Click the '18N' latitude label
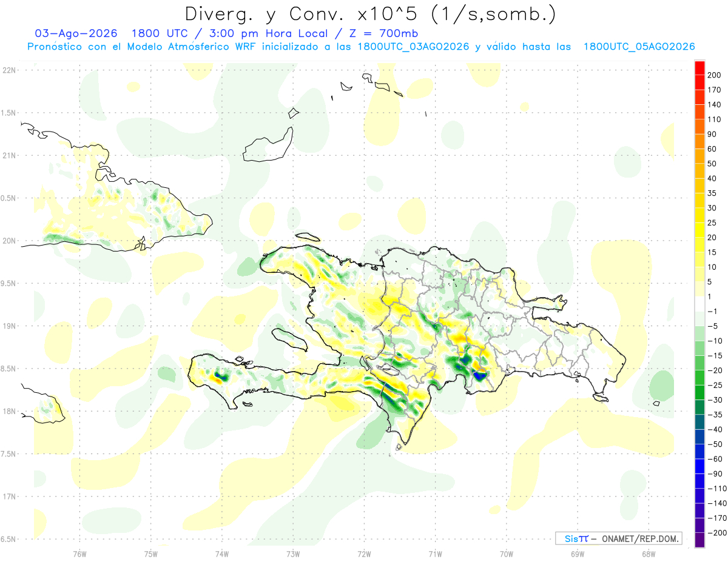The width and height of the screenshot is (728, 562). 8,411
